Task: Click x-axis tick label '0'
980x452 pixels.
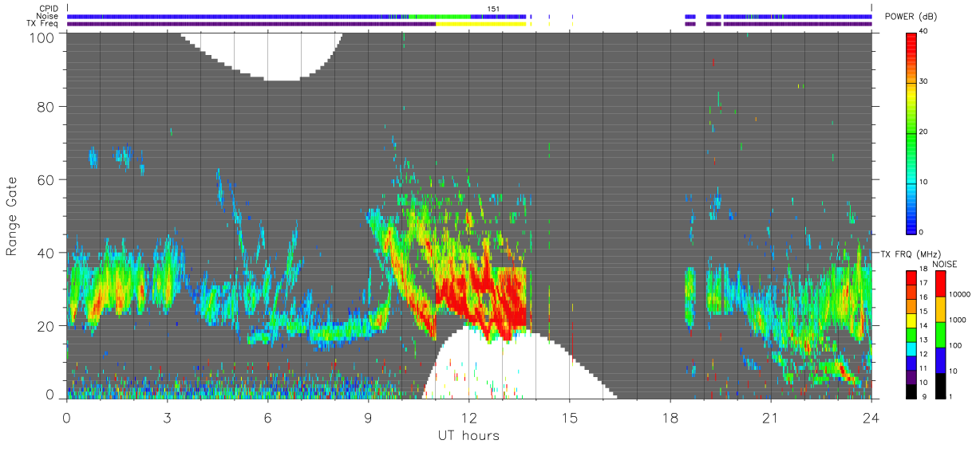Action: pos(66,418)
